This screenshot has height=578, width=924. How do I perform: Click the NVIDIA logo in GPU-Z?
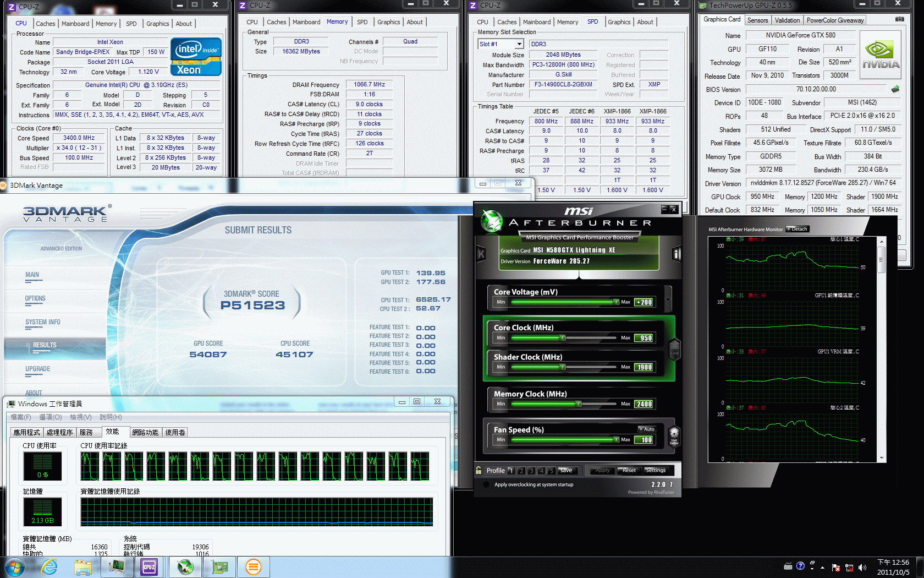[881, 55]
